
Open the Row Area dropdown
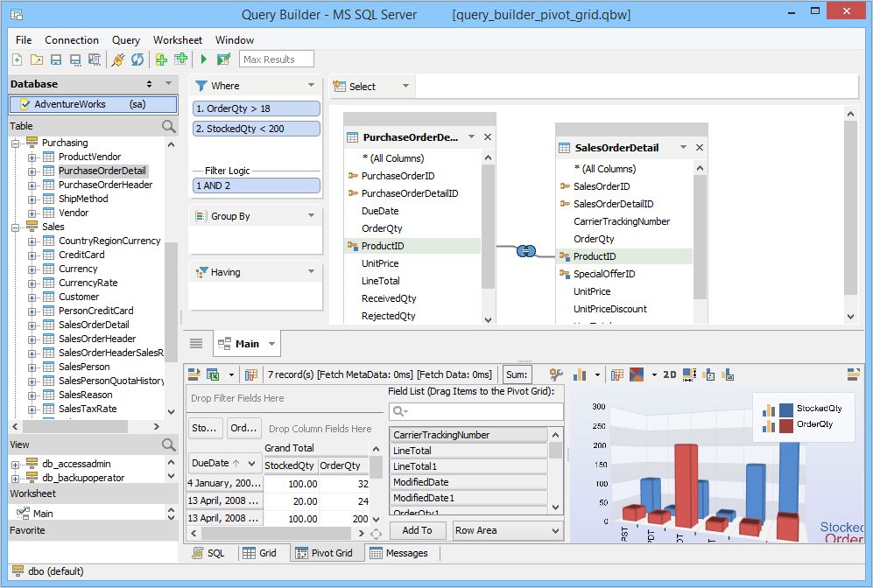[x=508, y=530]
